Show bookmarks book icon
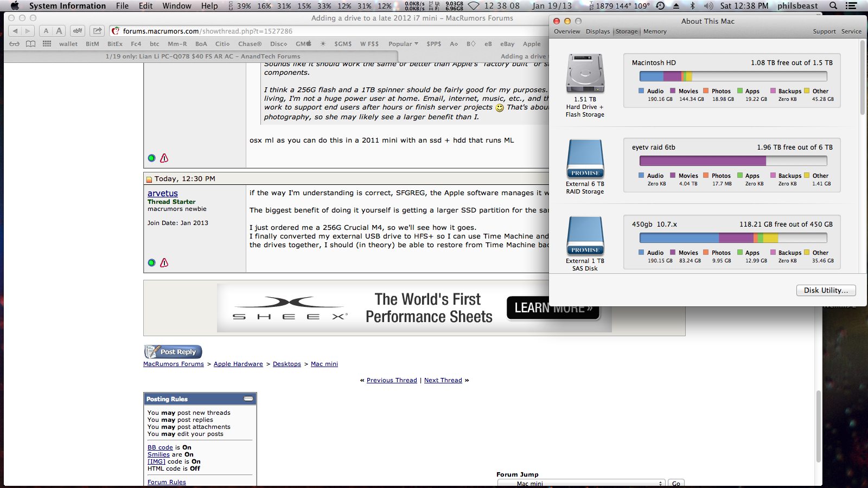The image size is (868, 488). pyautogui.click(x=31, y=44)
